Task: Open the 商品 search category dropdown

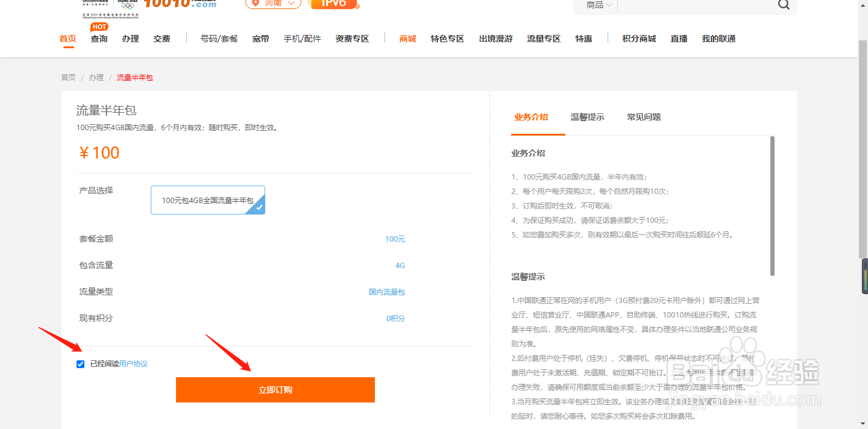Action: point(597,5)
